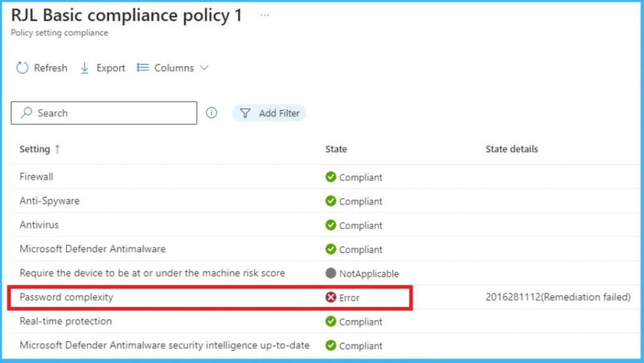Click the search magnifier icon
The height and width of the screenshot is (363, 644).
point(26,113)
